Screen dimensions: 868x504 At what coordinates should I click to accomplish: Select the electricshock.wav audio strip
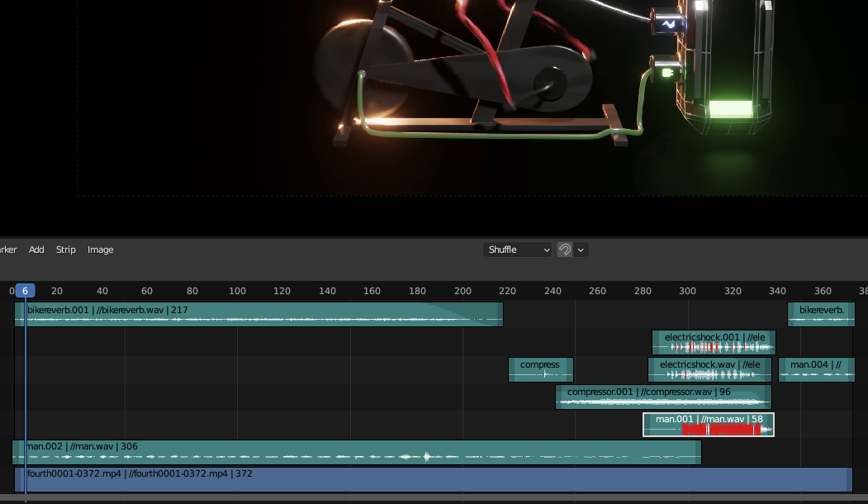(x=709, y=369)
